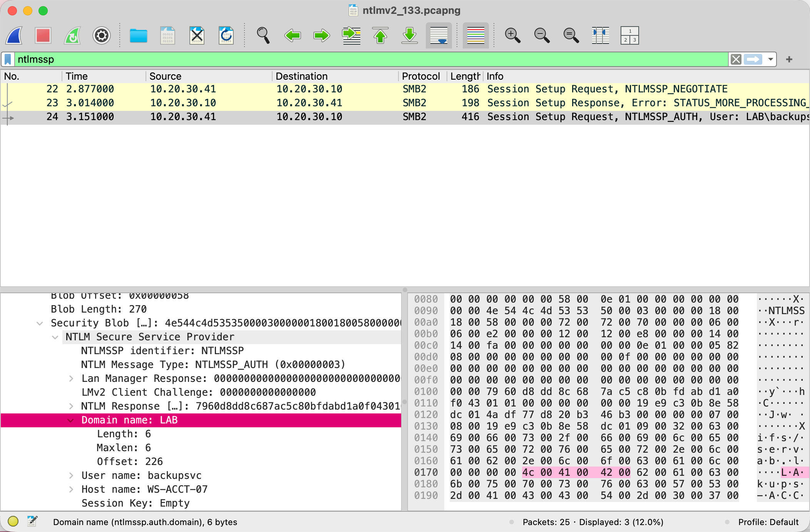Image resolution: width=810 pixels, height=532 pixels.
Task: Restart the current capture
Action: (72, 36)
